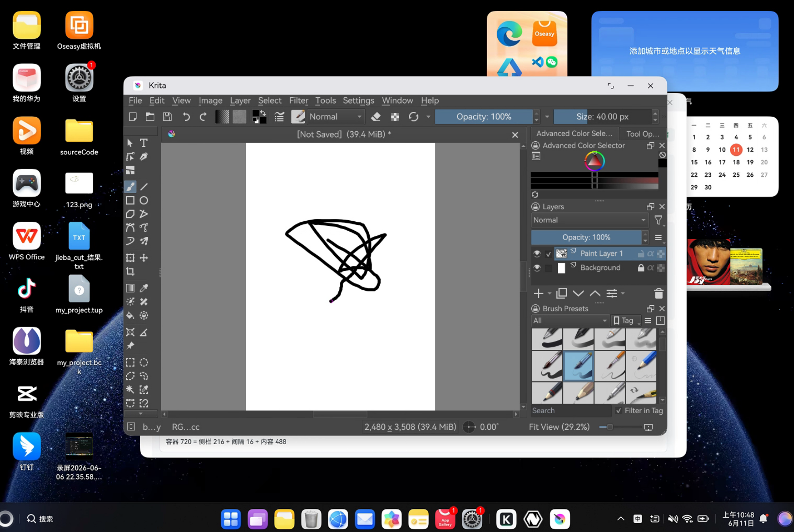This screenshot has height=532, width=794.
Task: Open the File menu
Action: click(x=135, y=100)
